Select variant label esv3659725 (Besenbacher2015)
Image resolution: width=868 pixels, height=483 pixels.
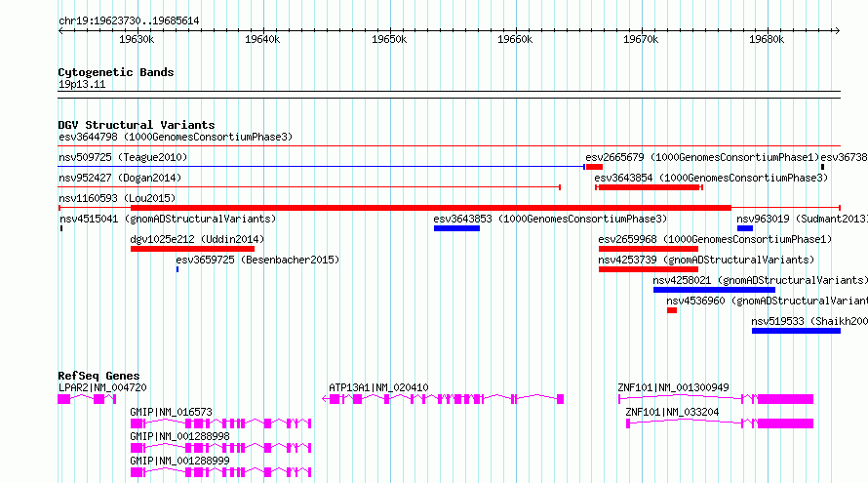257,260
